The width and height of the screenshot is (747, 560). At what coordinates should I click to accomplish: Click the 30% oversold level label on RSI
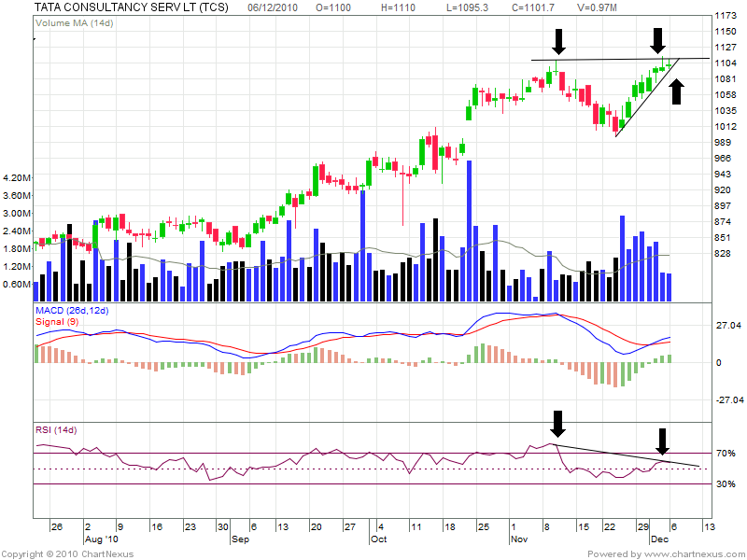tap(726, 483)
